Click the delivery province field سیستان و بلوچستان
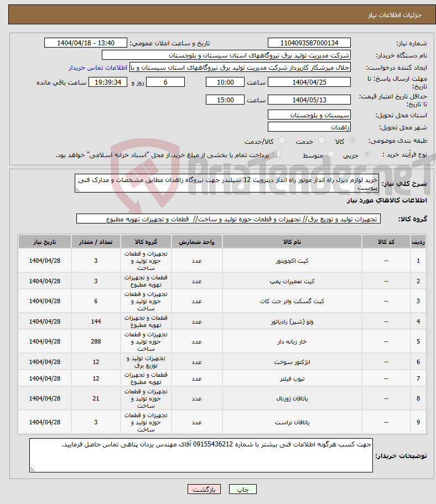 (x=309, y=115)
